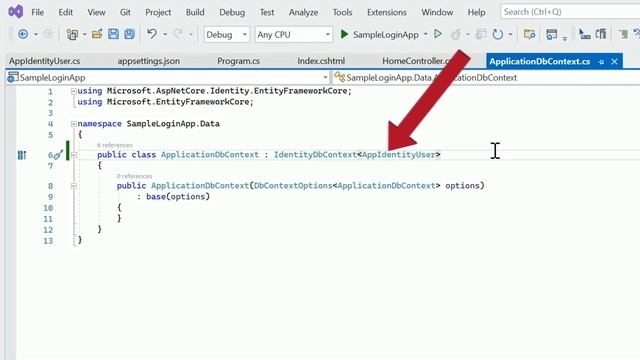Open the SampleLoginApp project scope dropdown

[167, 78]
